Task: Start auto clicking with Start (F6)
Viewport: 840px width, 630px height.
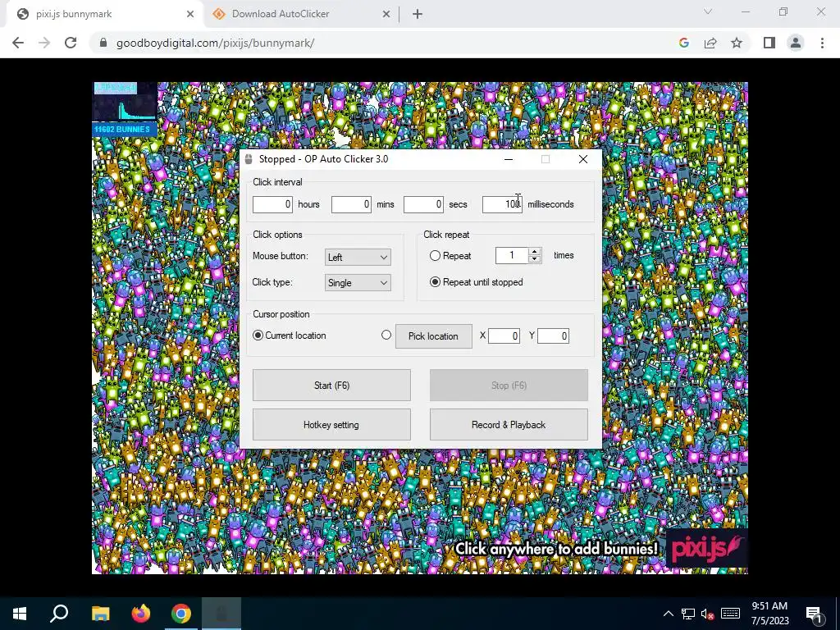Action: pyautogui.click(x=331, y=386)
